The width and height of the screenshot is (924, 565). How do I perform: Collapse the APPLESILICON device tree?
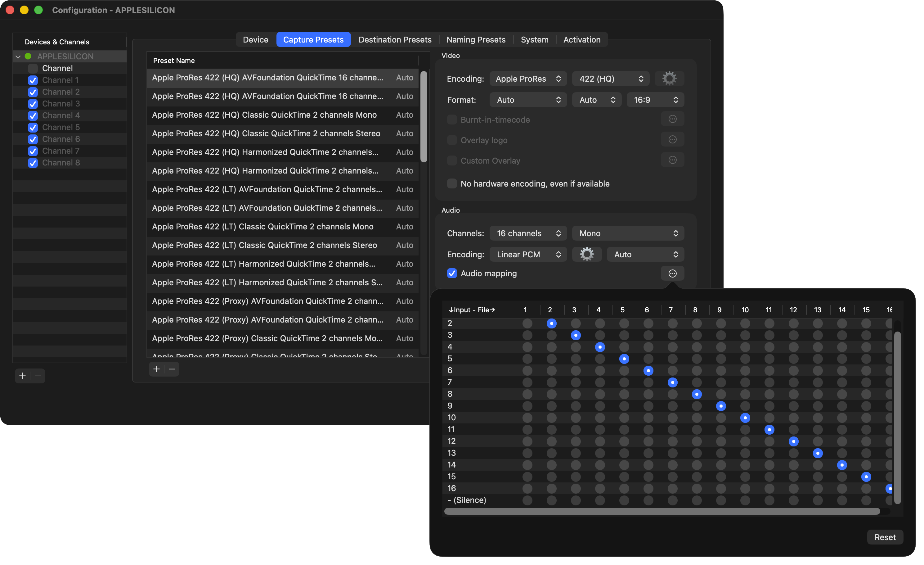(18, 57)
